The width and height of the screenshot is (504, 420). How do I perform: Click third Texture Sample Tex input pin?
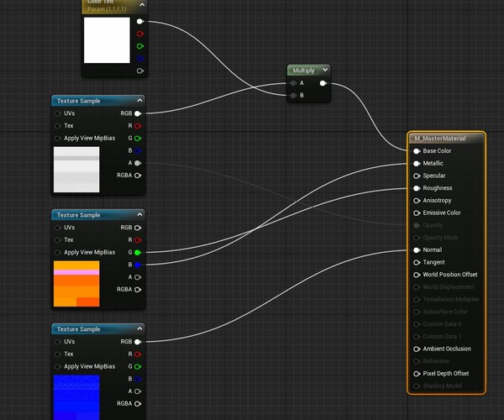point(57,354)
